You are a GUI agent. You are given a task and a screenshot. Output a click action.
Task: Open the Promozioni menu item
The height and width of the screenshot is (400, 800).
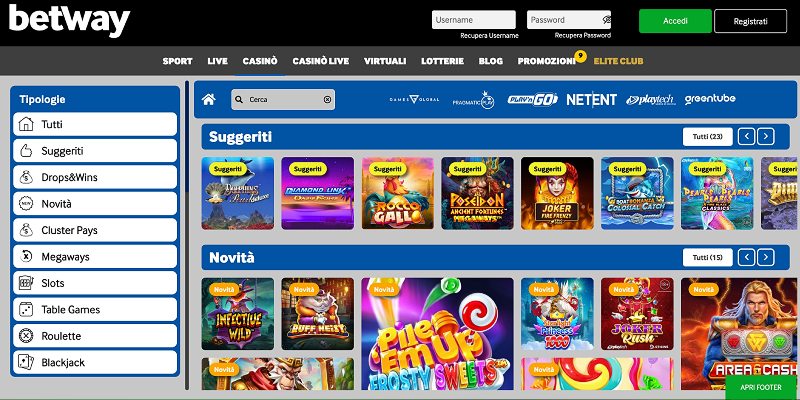546,61
